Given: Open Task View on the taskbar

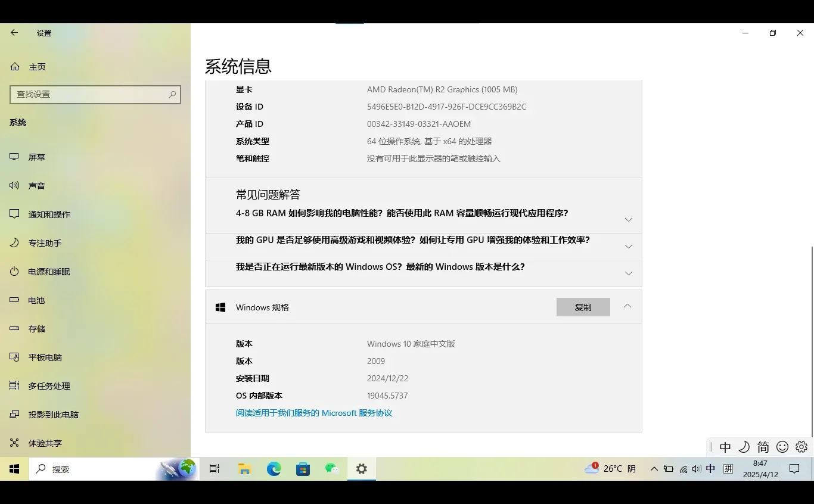Looking at the screenshot, I should [215, 469].
